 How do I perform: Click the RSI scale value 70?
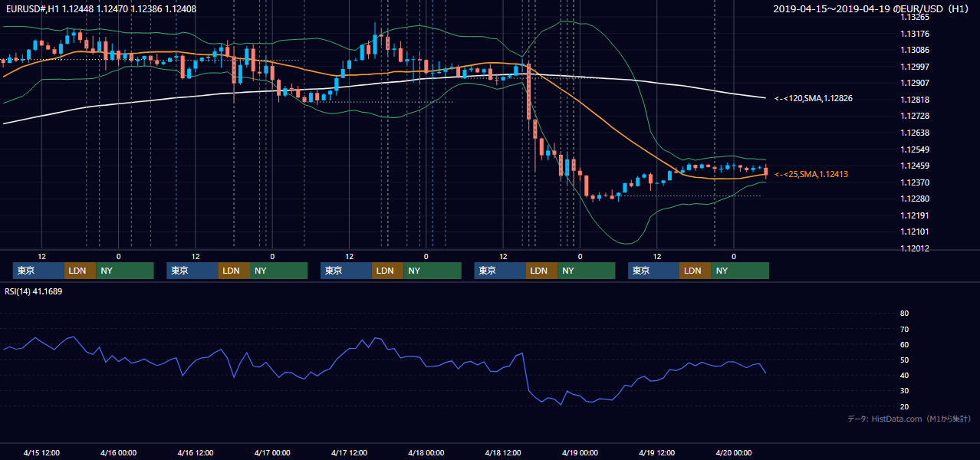[904, 329]
